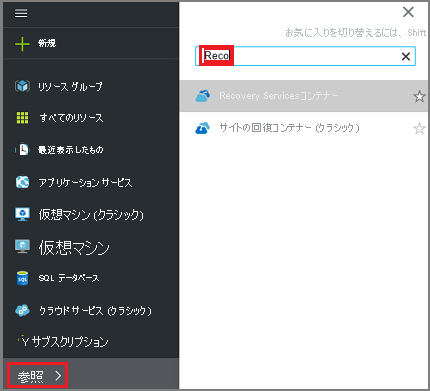The image size is (430, 391).
Task: Click the site recovery vault cloud icon
Action: pyautogui.click(x=203, y=128)
